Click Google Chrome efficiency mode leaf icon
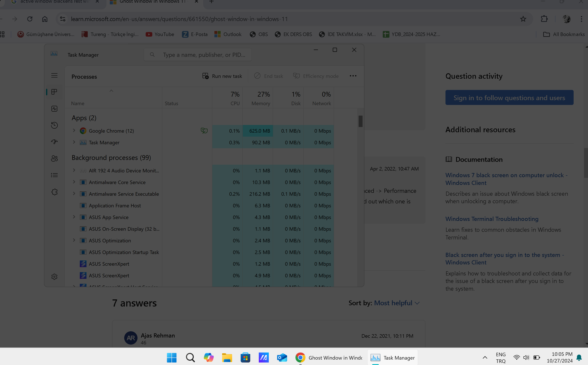588x365 pixels. 204,131
